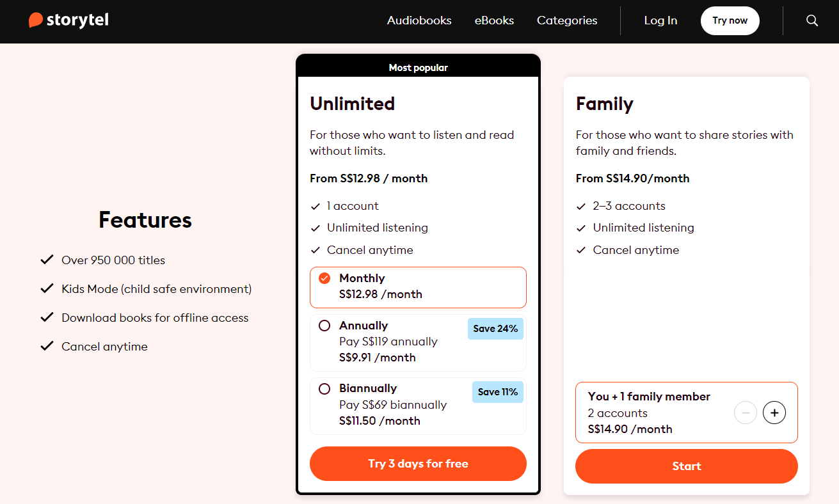
Task: Click the Storytel logo
Action: (x=68, y=20)
